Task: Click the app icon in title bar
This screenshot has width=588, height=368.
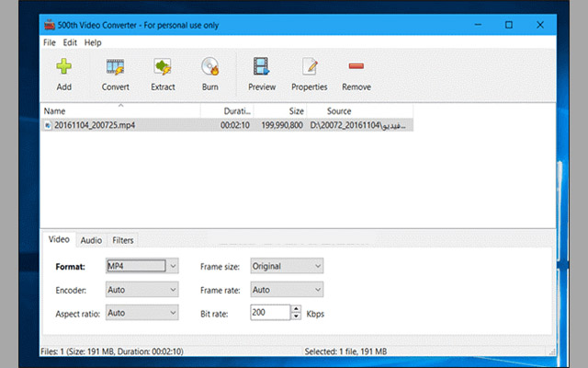Action: (x=50, y=24)
